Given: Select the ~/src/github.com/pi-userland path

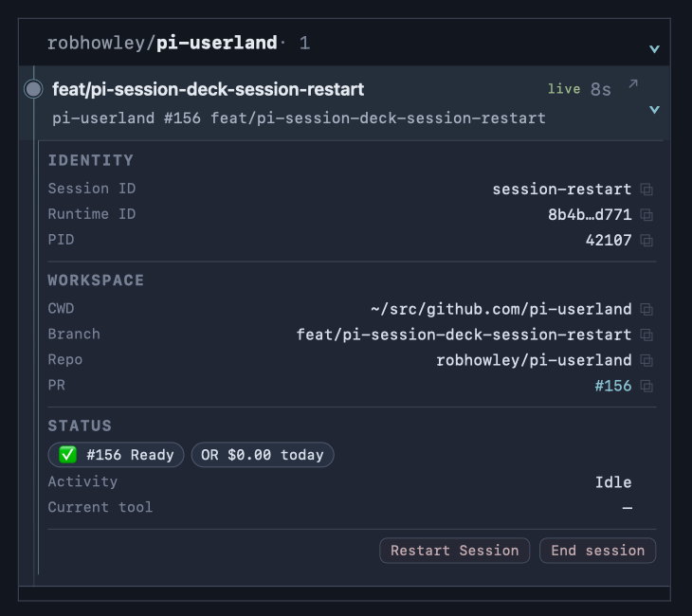Looking at the screenshot, I should pos(501,309).
